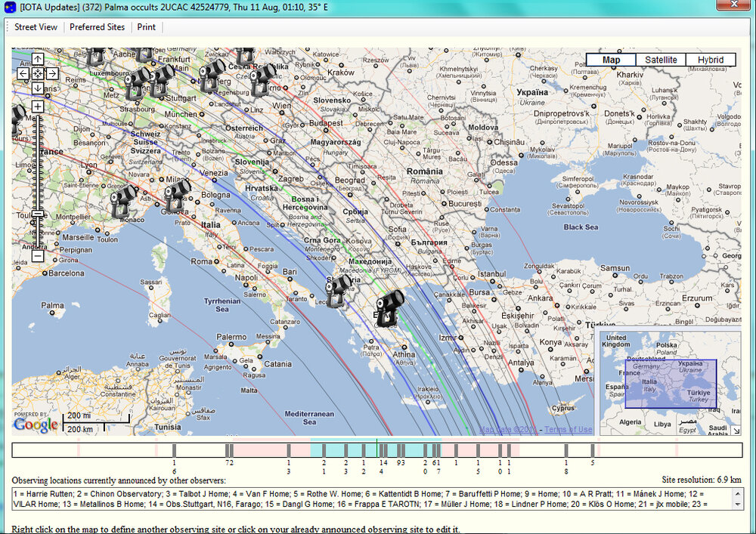Pan the map north with the up arrow

coord(37,58)
